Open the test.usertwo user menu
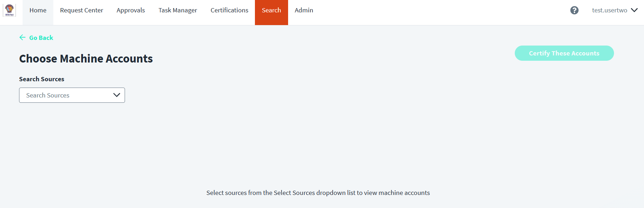The height and width of the screenshot is (208, 644). (609, 10)
